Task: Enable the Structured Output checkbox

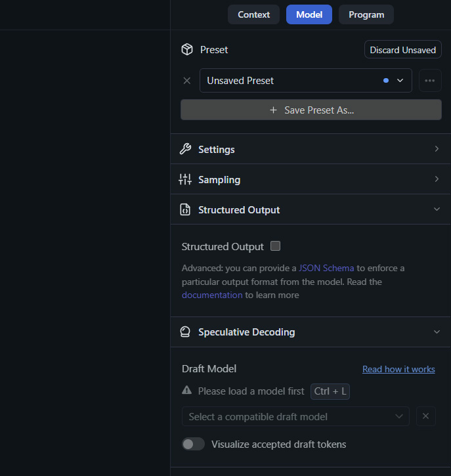Action: (276, 246)
